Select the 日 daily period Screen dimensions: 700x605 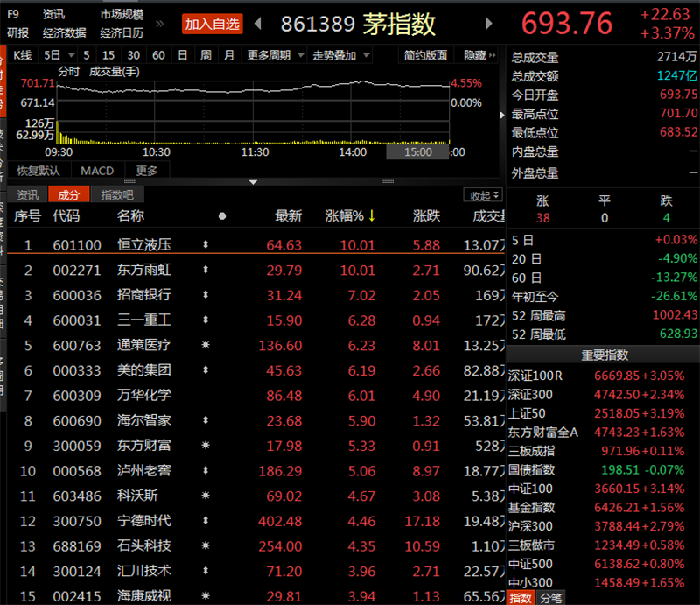click(183, 55)
